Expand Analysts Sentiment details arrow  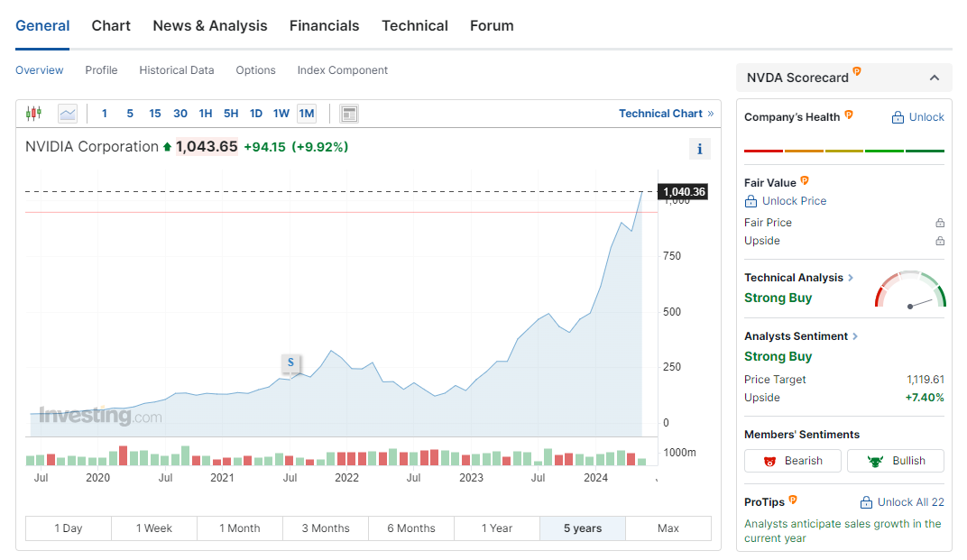pyautogui.click(x=855, y=336)
